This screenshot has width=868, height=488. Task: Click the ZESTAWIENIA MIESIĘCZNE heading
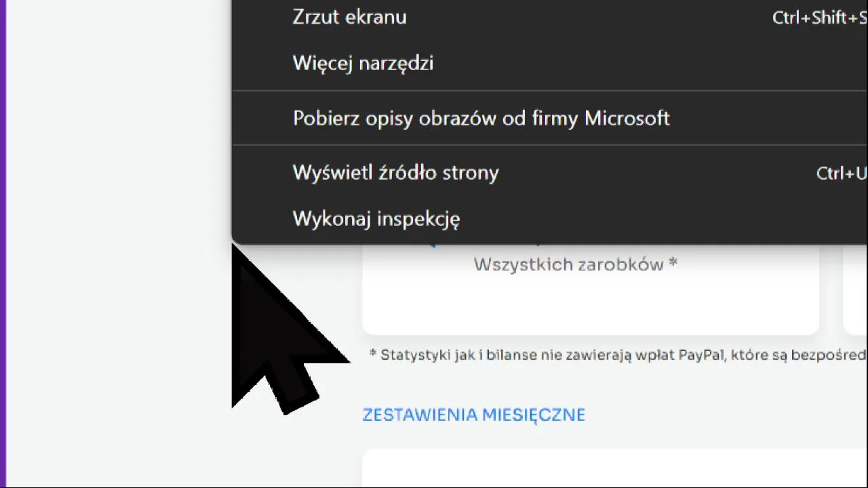click(x=473, y=415)
